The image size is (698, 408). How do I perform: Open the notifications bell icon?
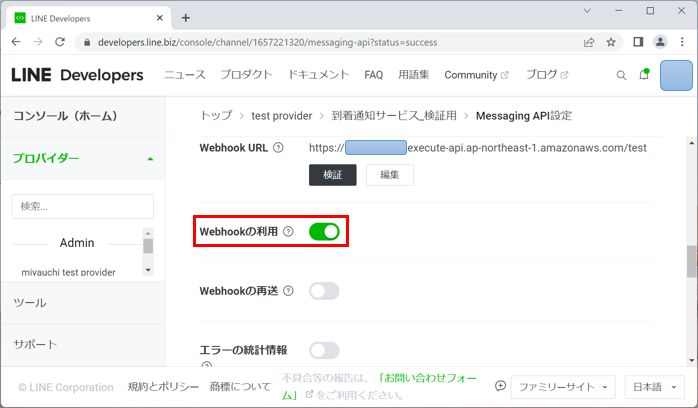(x=644, y=74)
